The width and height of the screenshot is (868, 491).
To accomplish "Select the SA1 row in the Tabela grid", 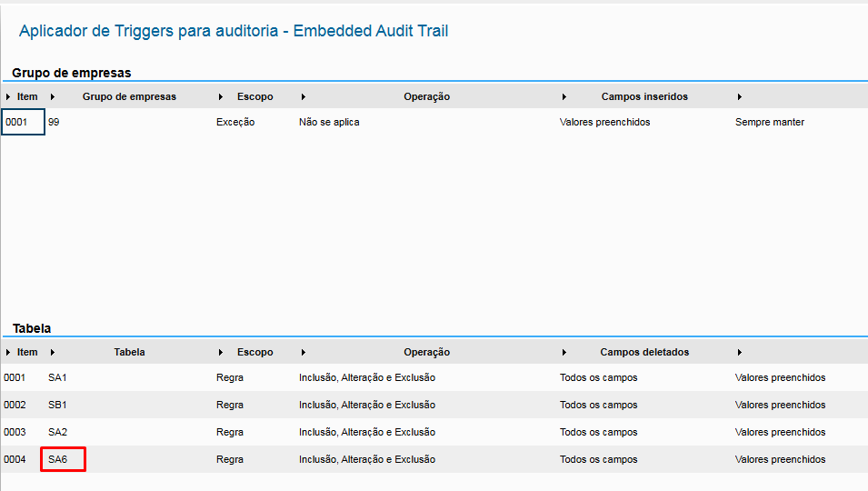I will [x=58, y=377].
